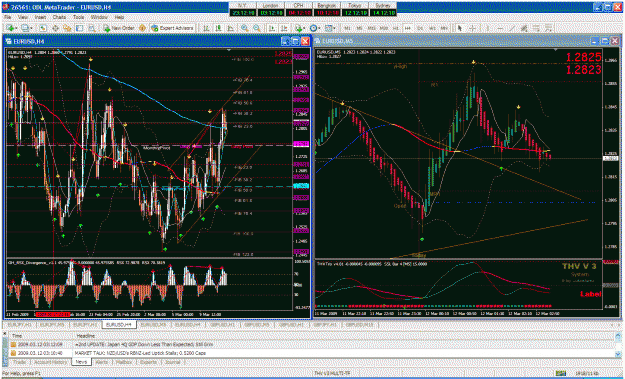Sort news by the Time column header
This screenshot has width=625, height=379.
click(41, 336)
